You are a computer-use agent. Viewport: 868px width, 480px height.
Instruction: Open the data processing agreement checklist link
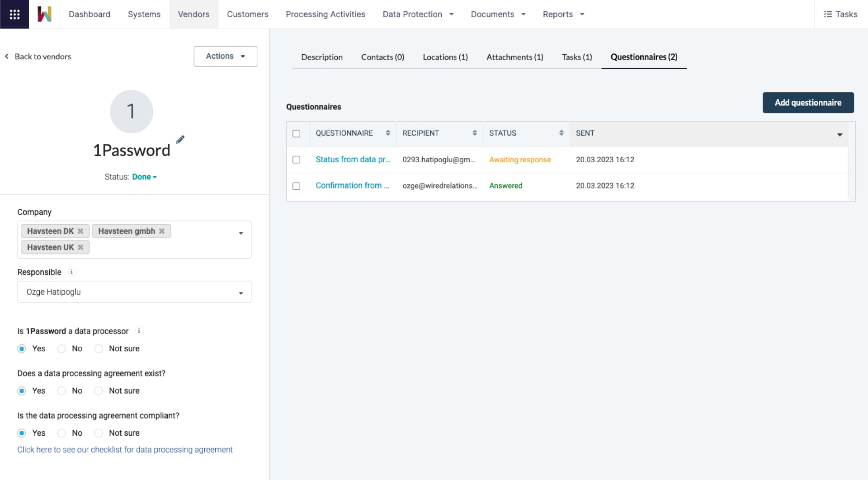click(x=125, y=450)
